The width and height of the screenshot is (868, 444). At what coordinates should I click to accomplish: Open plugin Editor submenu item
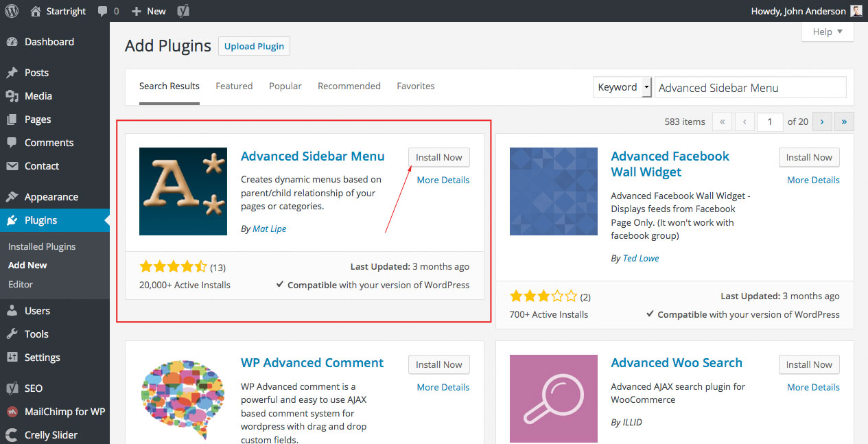coord(21,284)
